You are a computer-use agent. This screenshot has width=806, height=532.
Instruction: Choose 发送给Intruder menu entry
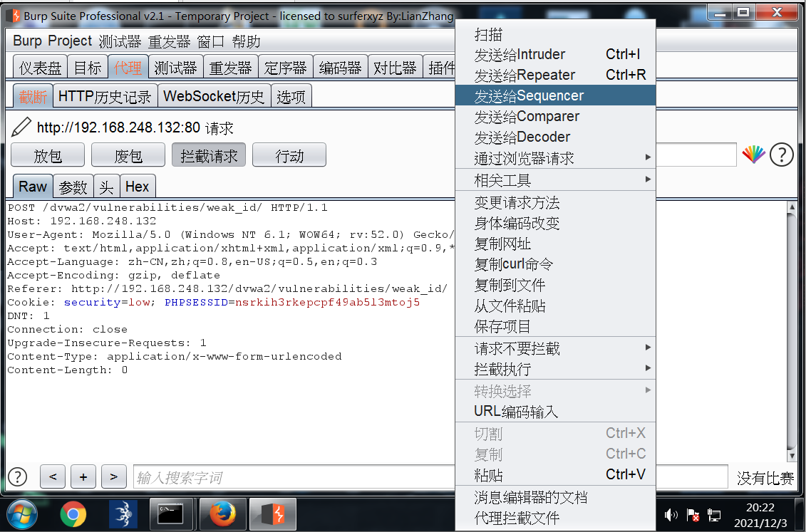[555, 54]
